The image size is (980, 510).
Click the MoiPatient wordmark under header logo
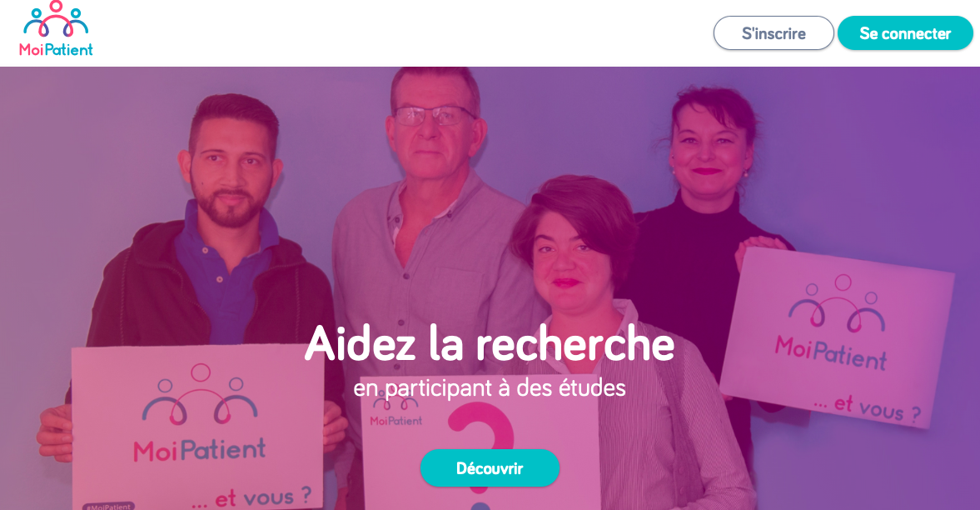click(x=56, y=49)
